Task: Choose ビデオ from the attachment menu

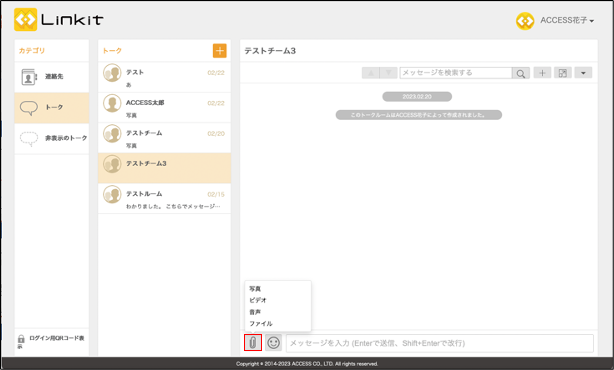Action: click(258, 300)
